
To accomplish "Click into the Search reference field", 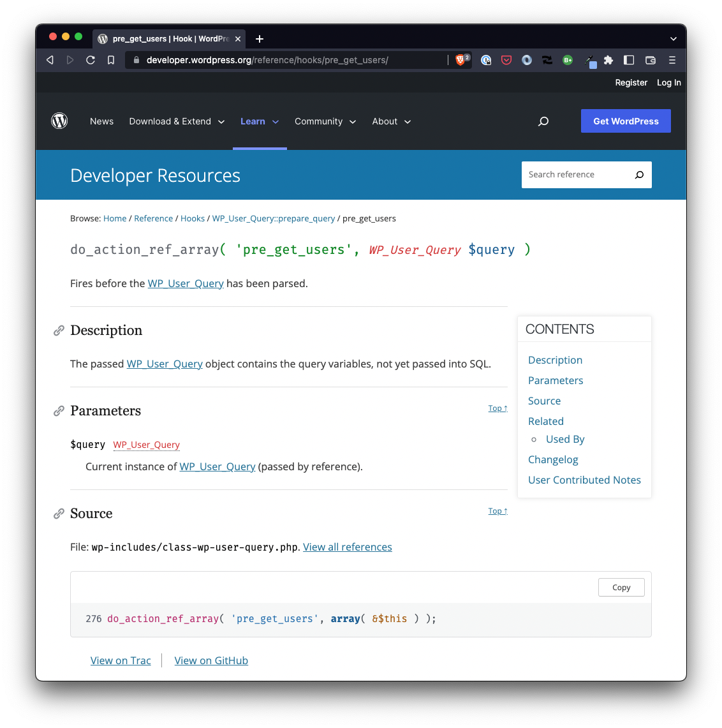I will click(x=574, y=175).
